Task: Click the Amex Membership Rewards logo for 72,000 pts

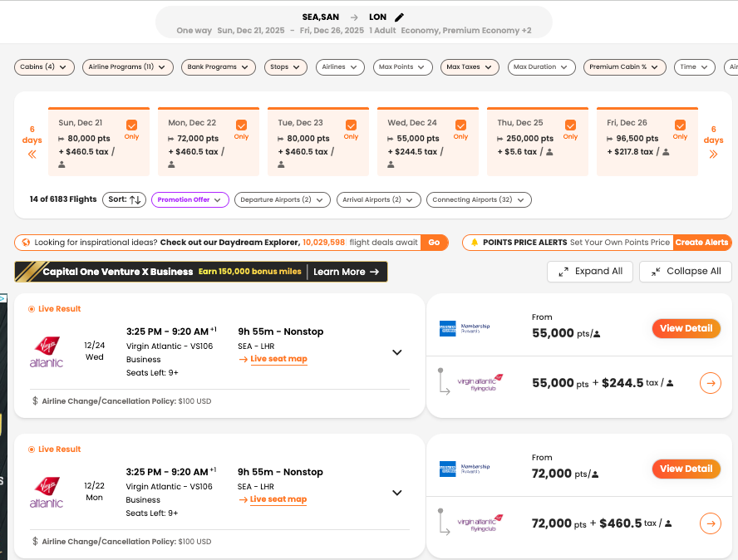Action: 465,469
